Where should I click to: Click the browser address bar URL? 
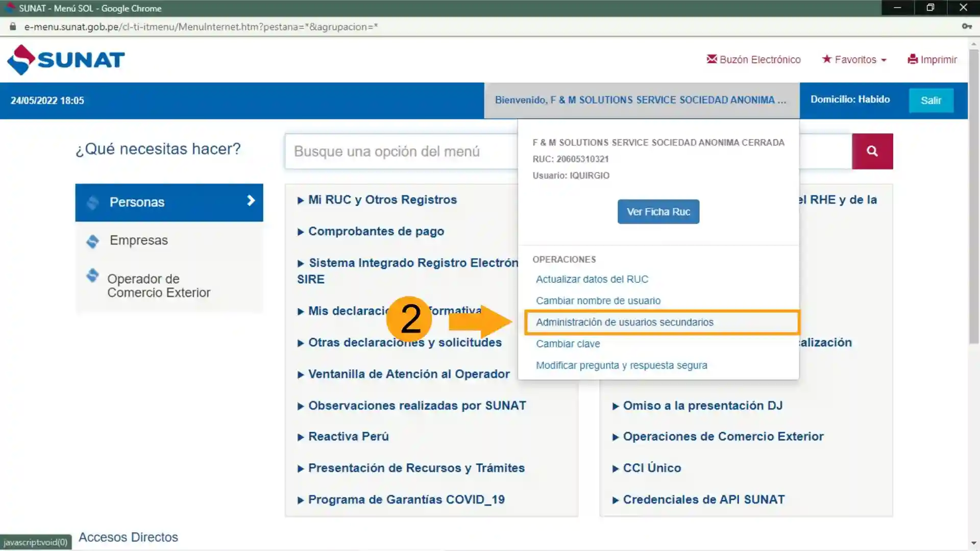tap(201, 27)
